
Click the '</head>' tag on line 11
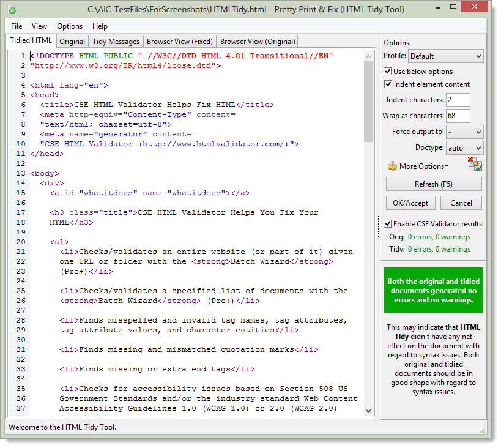click(x=47, y=154)
